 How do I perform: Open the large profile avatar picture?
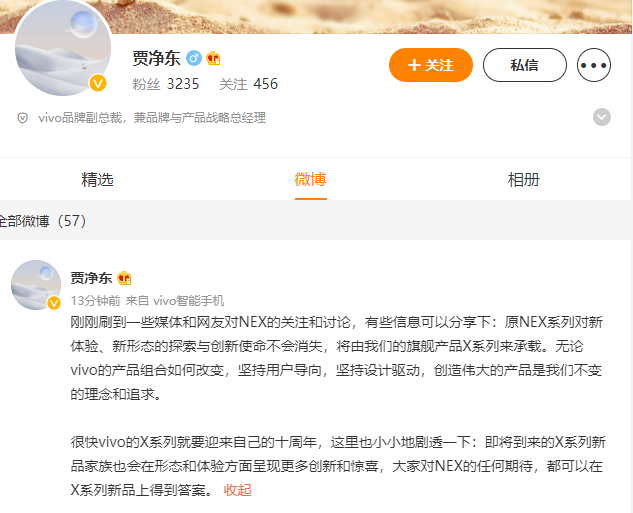(63, 48)
